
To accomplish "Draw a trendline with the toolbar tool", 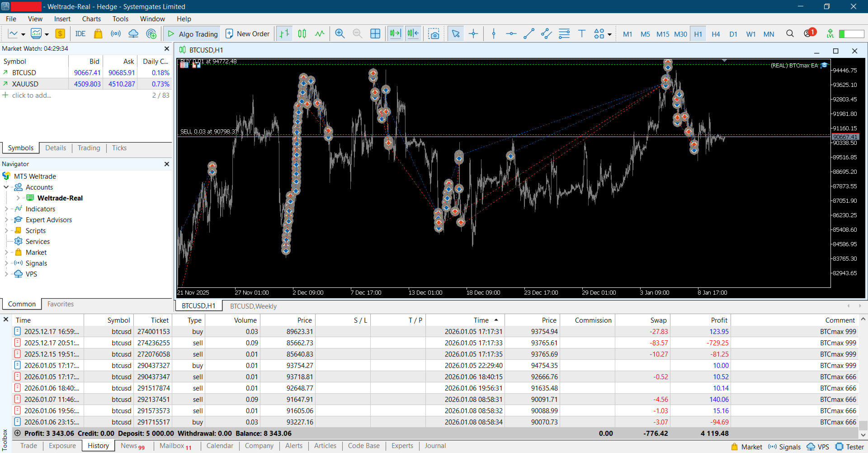I will [x=528, y=34].
